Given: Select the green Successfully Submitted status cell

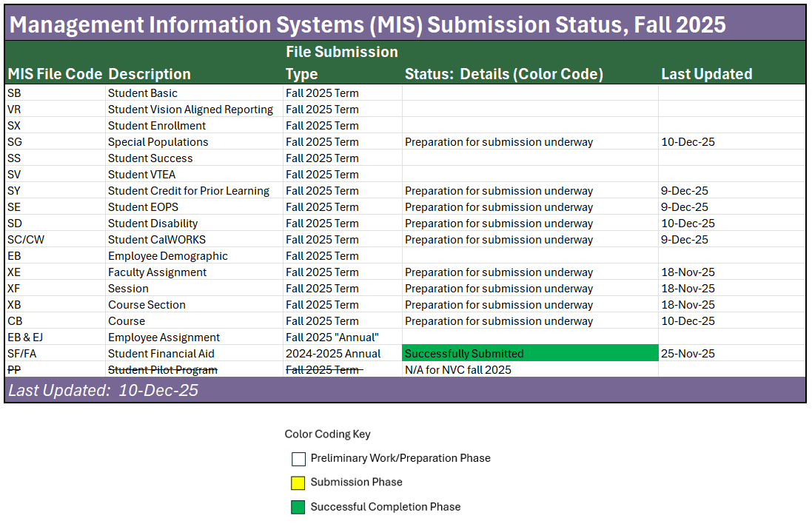Looking at the screenshot, I should pos(529,354).
